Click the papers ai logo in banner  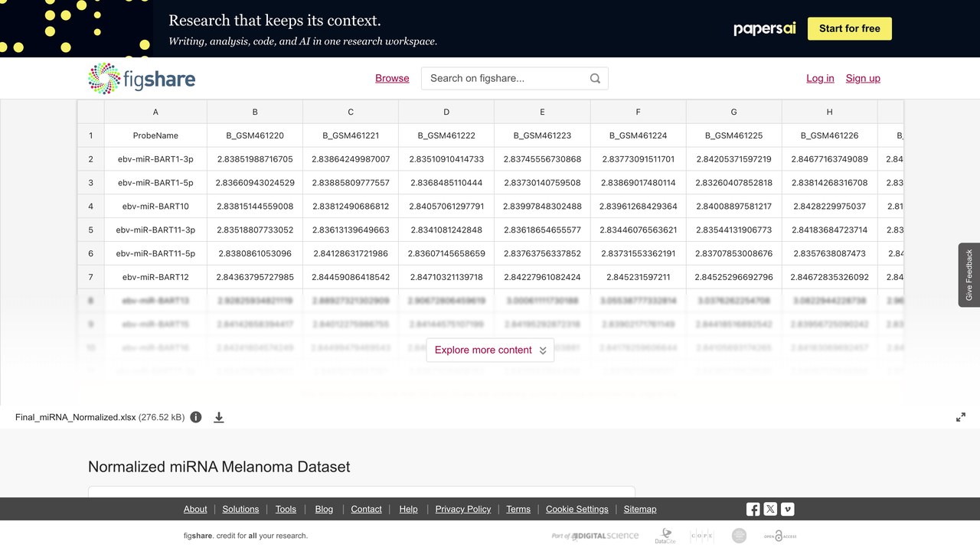(764, 28)
